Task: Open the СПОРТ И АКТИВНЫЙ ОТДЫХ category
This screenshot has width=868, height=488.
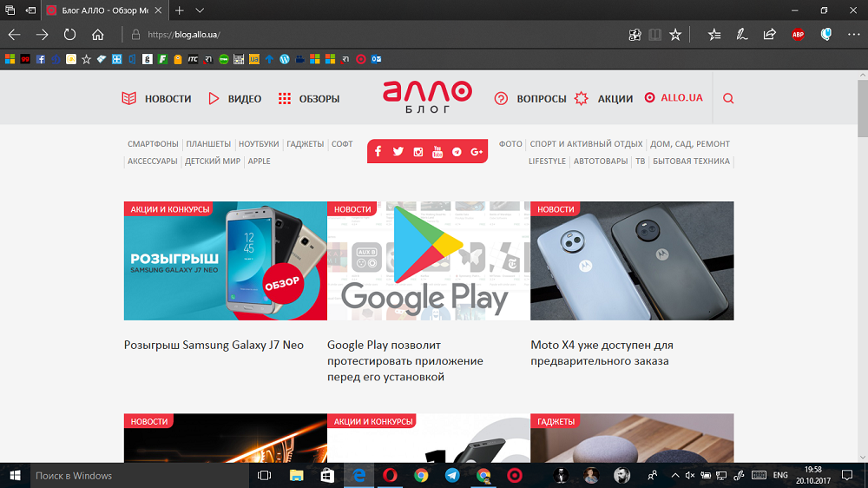Action: 586,144
